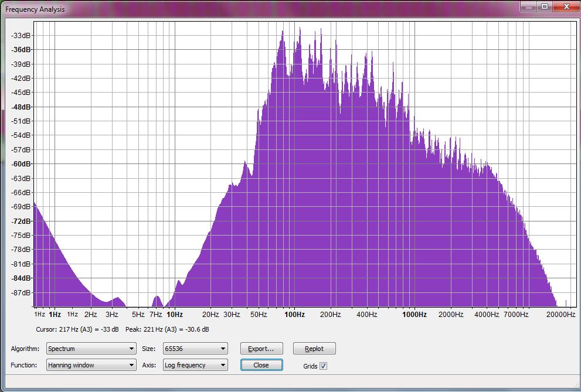Click the Frequency Analysis title bar text
Screen dimensions: 581x392
[x=35, y=9]
